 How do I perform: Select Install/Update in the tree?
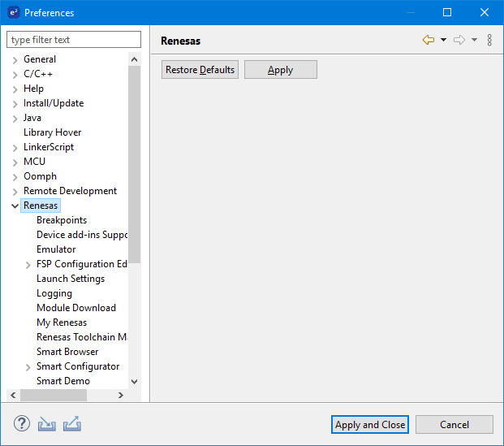pos(54,103)
